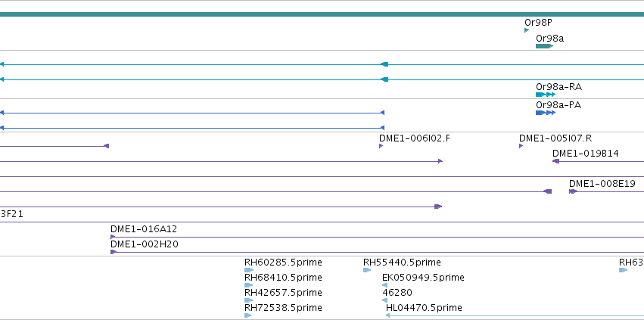Click the RH72538.5prime EST glyph
Image resolution: width=644 pixels, height=320 pixels.
(247, 315)
